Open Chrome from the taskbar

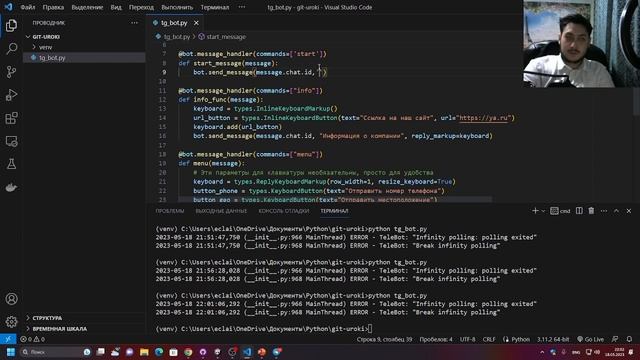coord(188,352)
